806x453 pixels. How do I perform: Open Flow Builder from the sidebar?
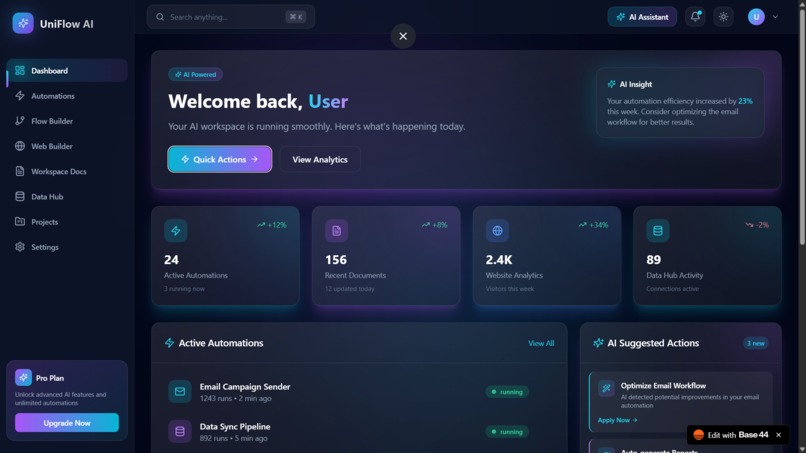67,121
